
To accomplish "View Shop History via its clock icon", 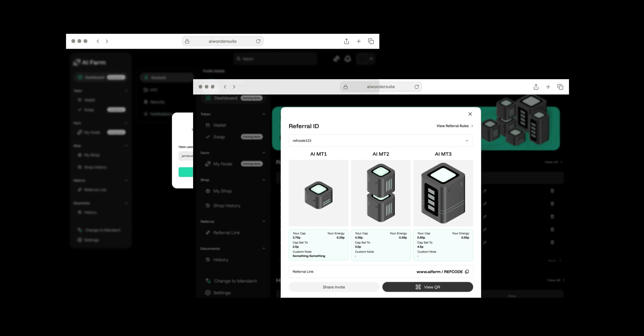I will pos(208,206).
